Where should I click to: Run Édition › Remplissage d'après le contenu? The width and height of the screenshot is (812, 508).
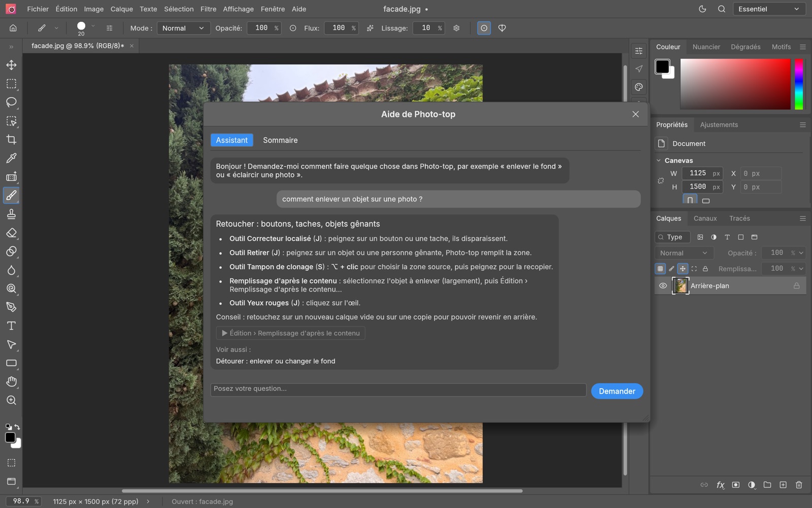coord(290,333)
